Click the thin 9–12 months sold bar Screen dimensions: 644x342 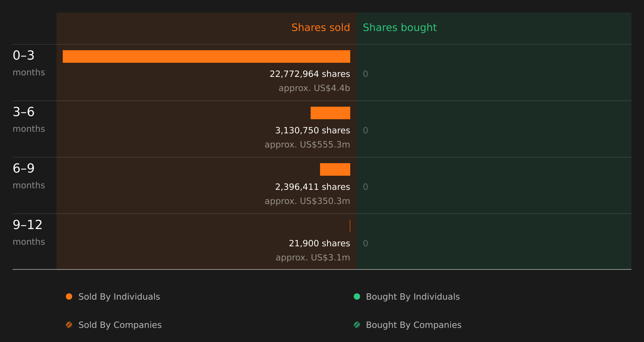[x=350, y=226]
